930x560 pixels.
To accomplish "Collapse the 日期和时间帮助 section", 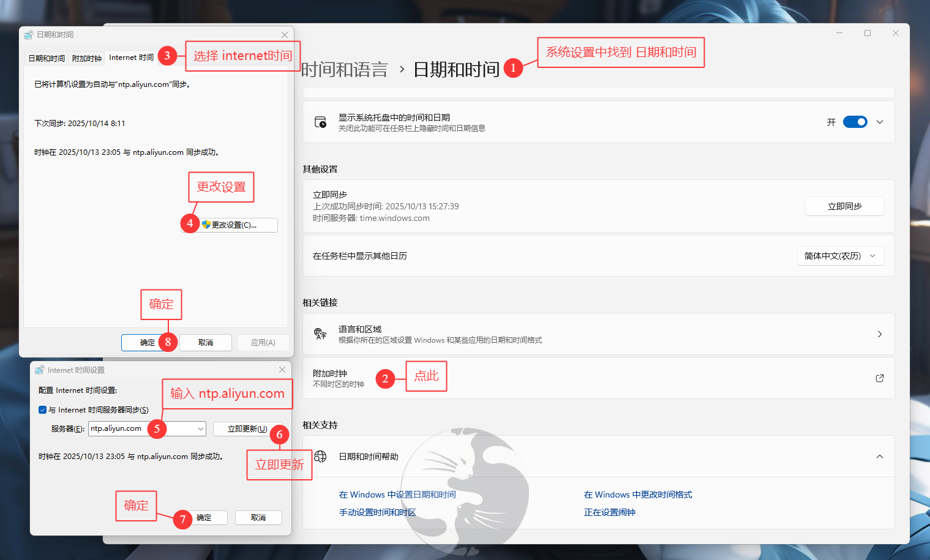I will 880,456.
